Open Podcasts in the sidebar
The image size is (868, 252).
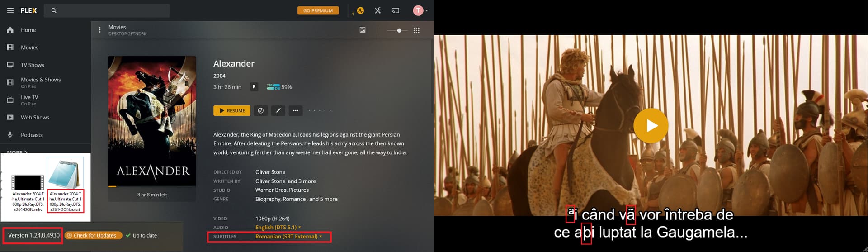(x=32, y=135)
